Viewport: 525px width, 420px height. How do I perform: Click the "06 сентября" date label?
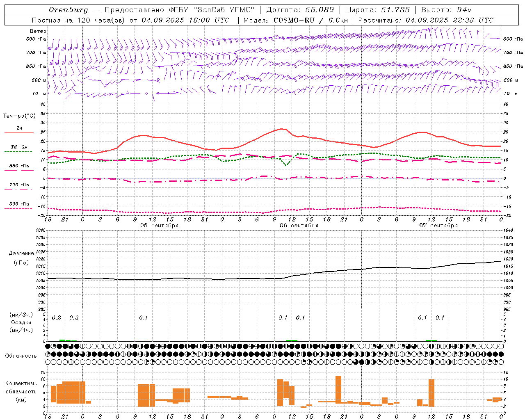299,226
